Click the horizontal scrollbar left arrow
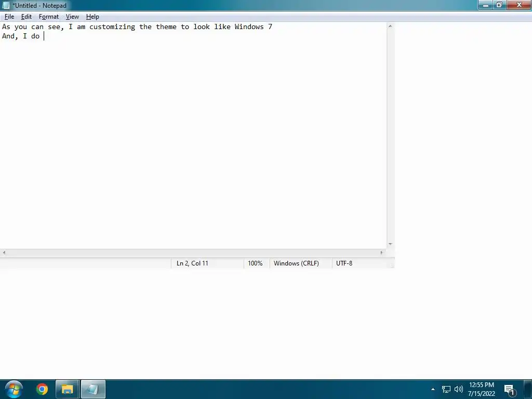The image size is (532, 399). pos(4,252)
